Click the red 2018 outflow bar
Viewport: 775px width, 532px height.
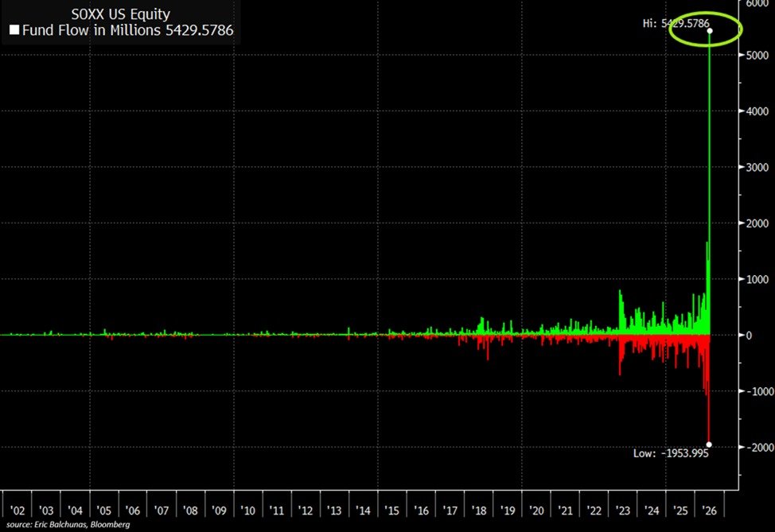click(488, 348)
